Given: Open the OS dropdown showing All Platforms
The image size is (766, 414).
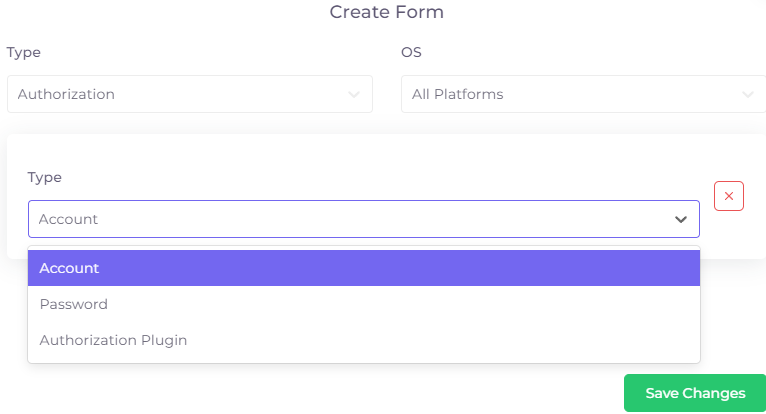Looking at the screenshot, I should (x=583, y=94).
